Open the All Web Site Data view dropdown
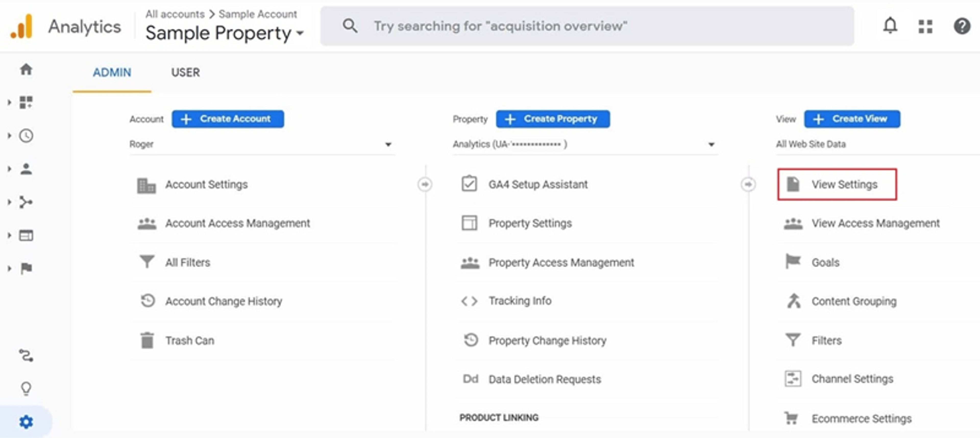The width and height of the screenshot is (980, 438). pos(878,145)
